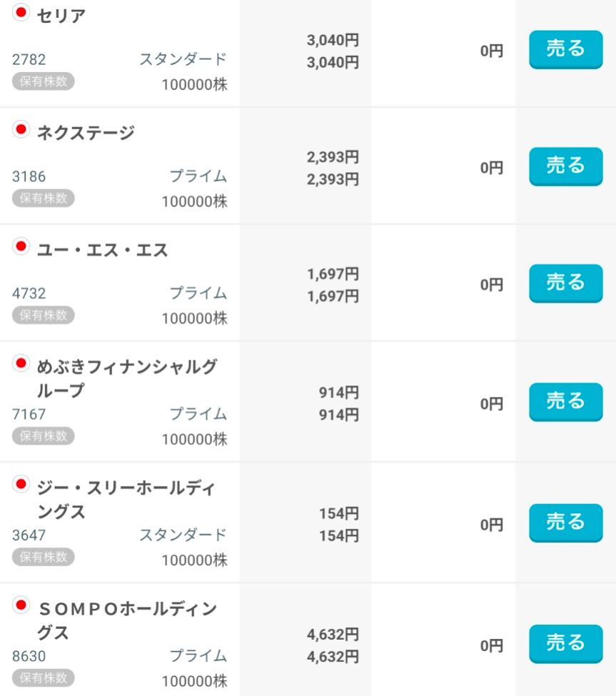Screen dimensions: 616x696
Task: Click the red flag icon beside ジー・スリーホールディングス
Action: [x=21, y=485]
